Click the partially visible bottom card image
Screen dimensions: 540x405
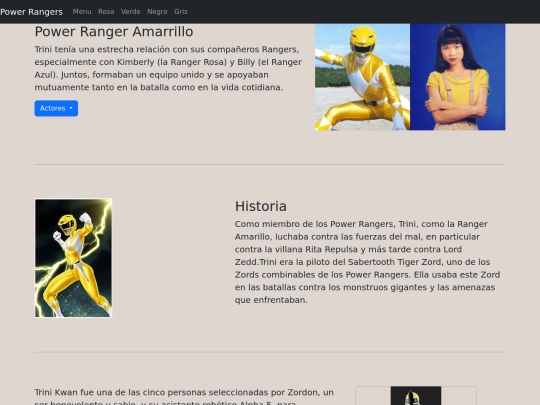coord(416,395)
